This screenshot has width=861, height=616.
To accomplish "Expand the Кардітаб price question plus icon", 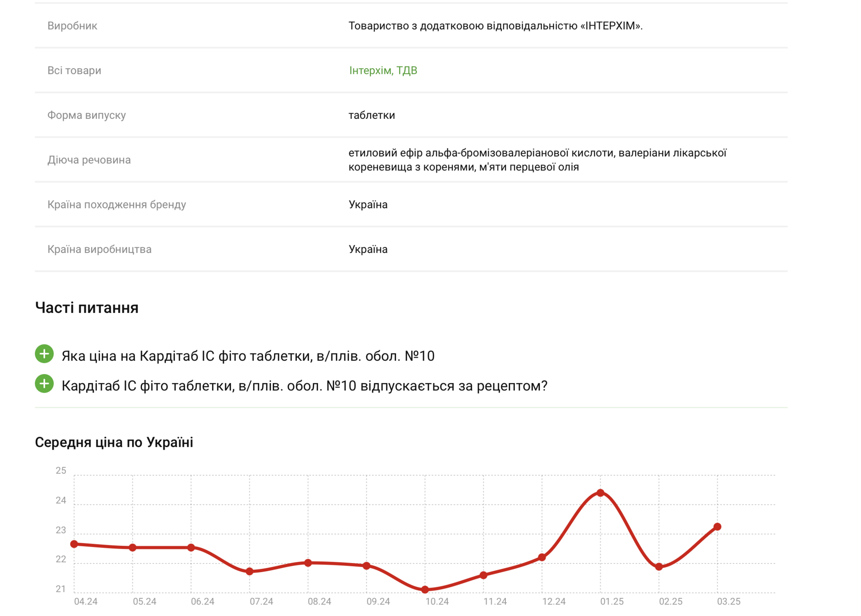I will 44,354.
